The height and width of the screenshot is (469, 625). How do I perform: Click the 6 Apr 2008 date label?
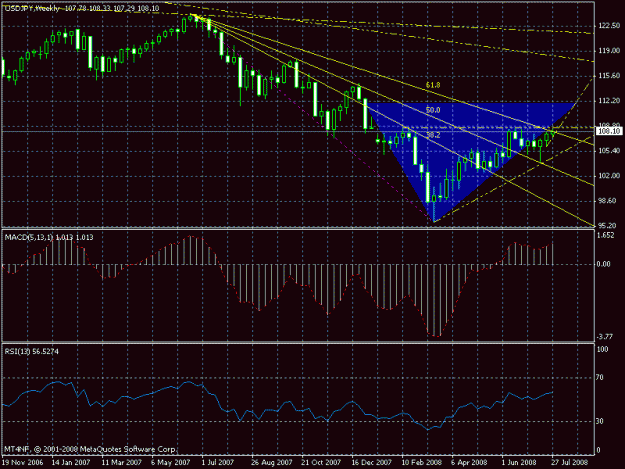469,462
